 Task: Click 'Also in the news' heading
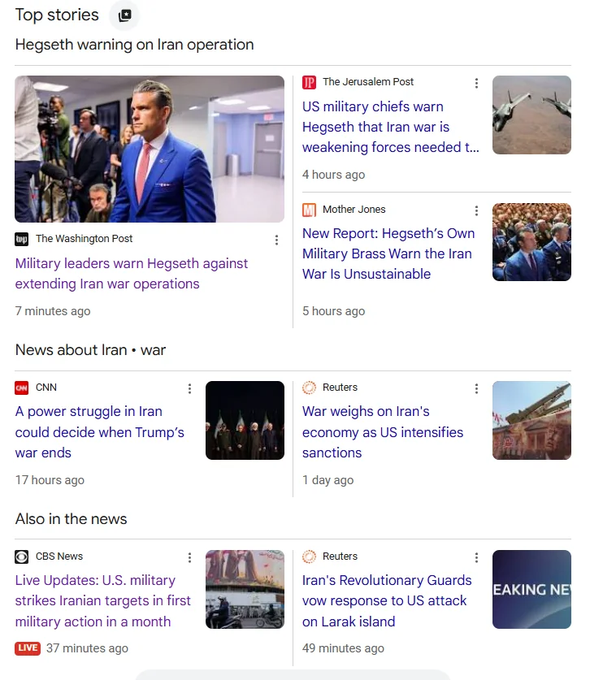click(x=71, y=519)
